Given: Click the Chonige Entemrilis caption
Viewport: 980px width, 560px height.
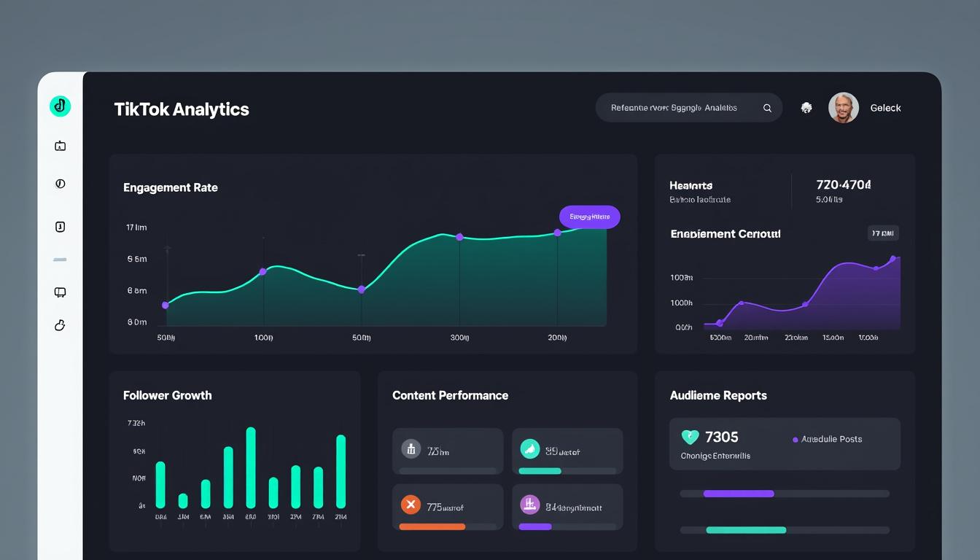Looking at the screenshot, I should [x=715, y=456].
